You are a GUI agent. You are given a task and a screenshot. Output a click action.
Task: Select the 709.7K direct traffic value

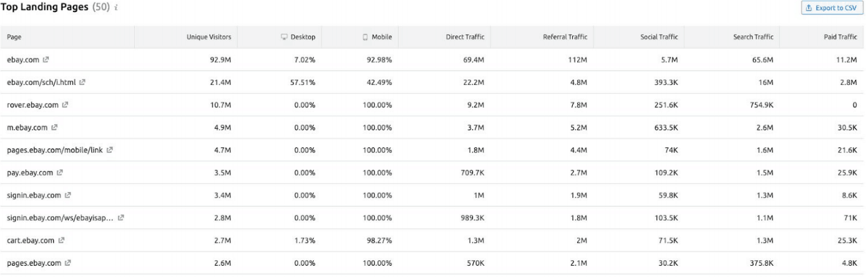(472, 173)
